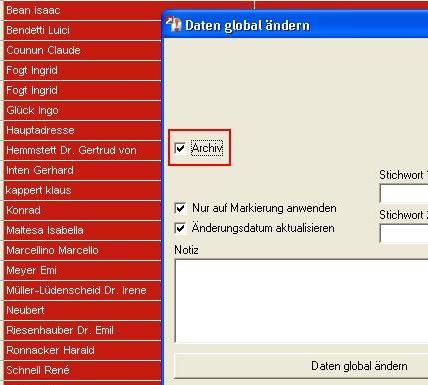This screenshot has height=385, width=428.
Task: Select Hemmstett Dr. Gertrud von row
Action: (82, 150)
